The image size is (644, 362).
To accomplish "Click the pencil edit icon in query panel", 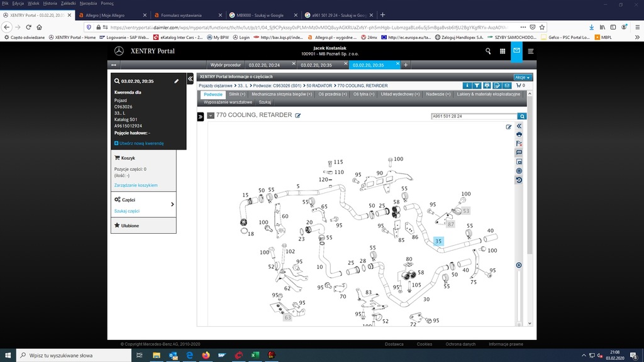I will click(177, 81).
